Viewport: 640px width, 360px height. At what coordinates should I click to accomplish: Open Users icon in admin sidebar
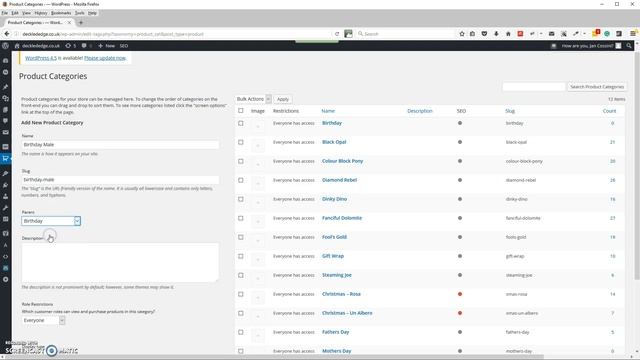click(x=5, y=196)
